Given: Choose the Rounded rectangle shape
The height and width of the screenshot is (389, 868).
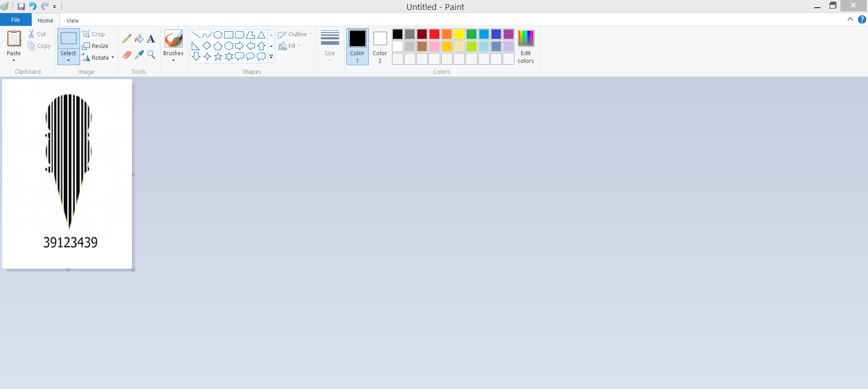Looking at the screenshot, I should (240, 35).
